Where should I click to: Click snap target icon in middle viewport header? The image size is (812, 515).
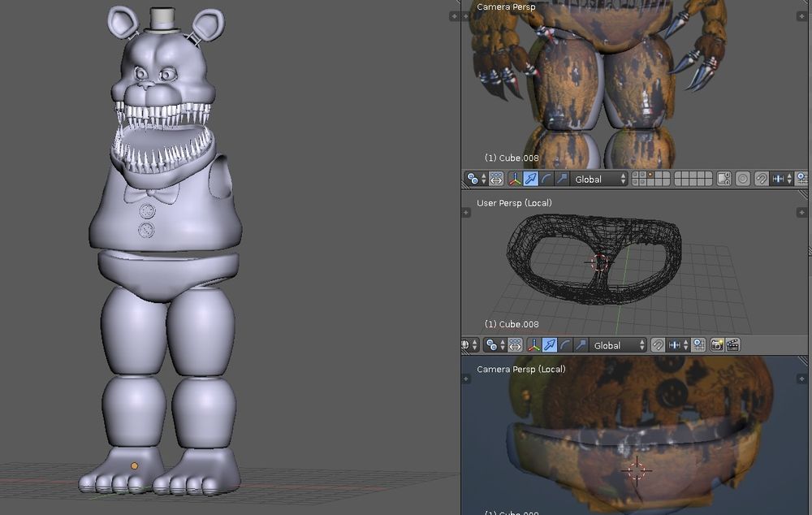pos(698,344)
